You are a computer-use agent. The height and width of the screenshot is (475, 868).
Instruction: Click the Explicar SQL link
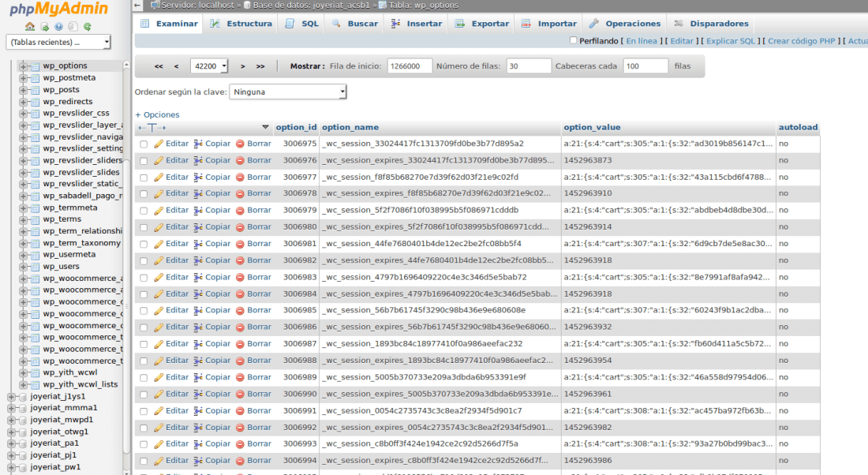point(731,41)
